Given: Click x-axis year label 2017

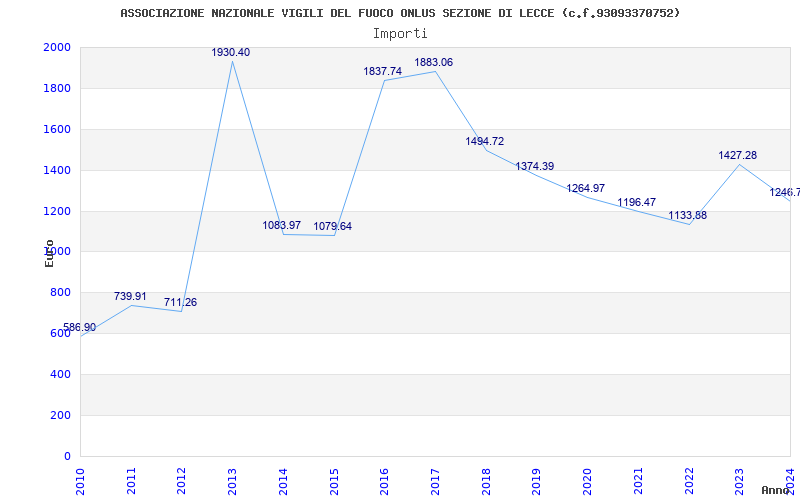Looking at the screenshot, I should 435,481.
